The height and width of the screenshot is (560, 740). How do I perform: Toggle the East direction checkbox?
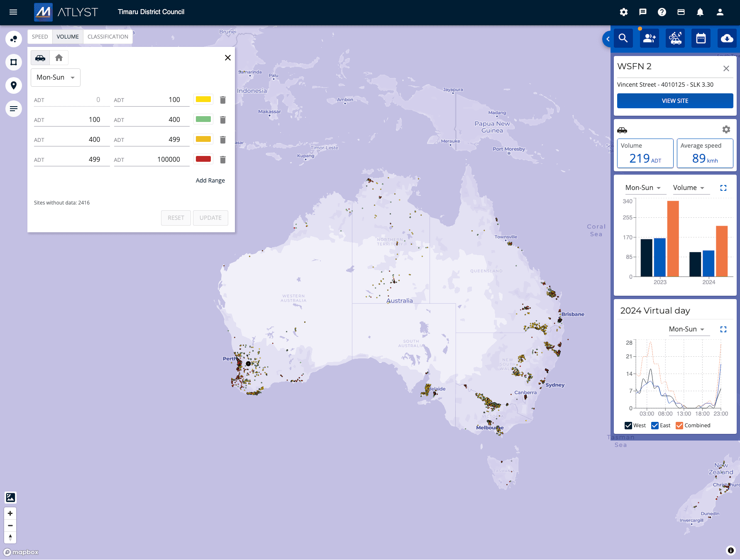point(655,426)
